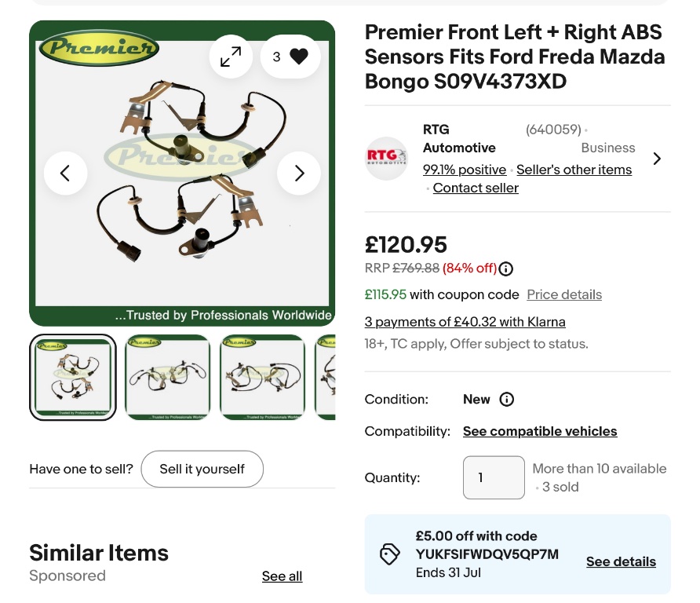700x603 pixels.
Task: Click Contact seller link
Action: [x=476, y=188]
